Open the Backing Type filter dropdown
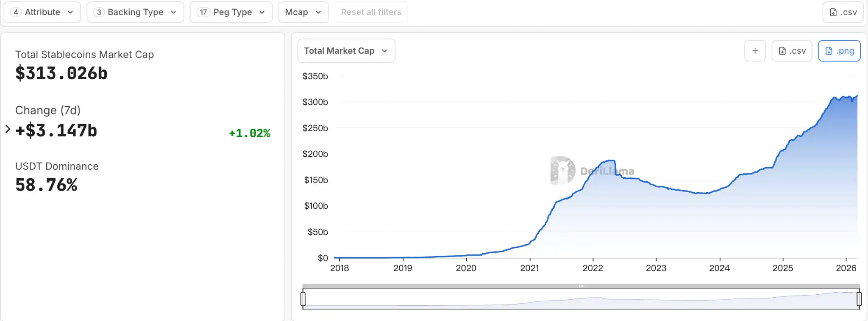This screenshot has width=868, height=321. pos(135,12)
